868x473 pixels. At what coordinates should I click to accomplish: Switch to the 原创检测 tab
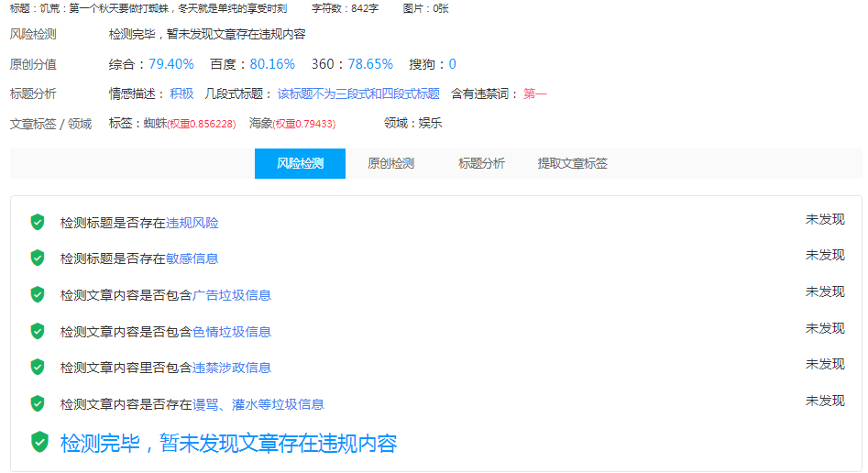click(390, 163)
